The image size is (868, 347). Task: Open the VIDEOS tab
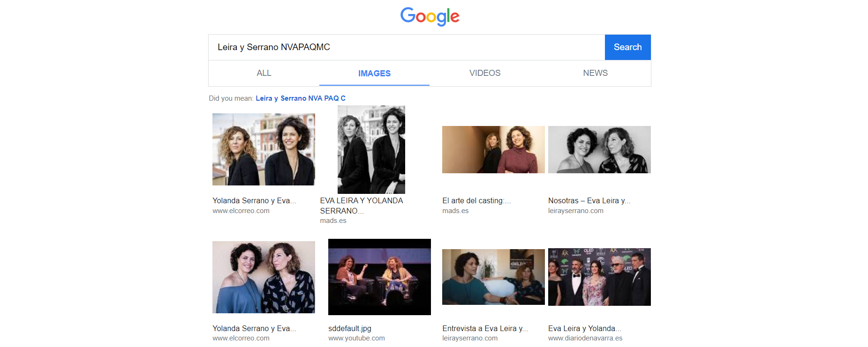pos(484,73)
